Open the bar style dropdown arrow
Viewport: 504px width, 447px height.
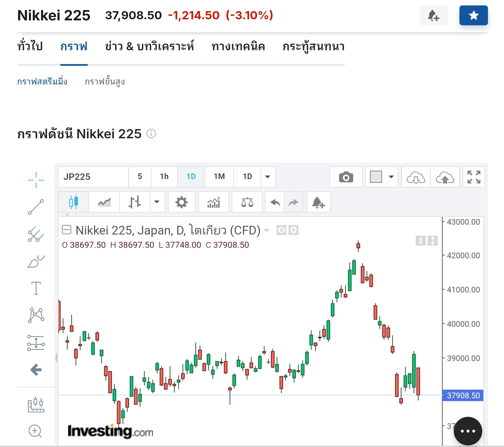point(157,202)
